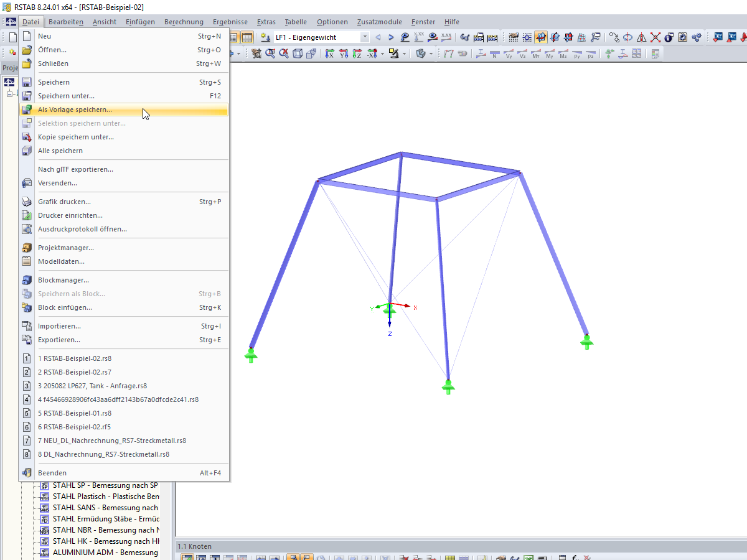Open recent file 2 RSTAB-Beispiel-02.rs7
Image resolution: width=747 pixels, height=560 pixels.
click(x=125, y=372)
